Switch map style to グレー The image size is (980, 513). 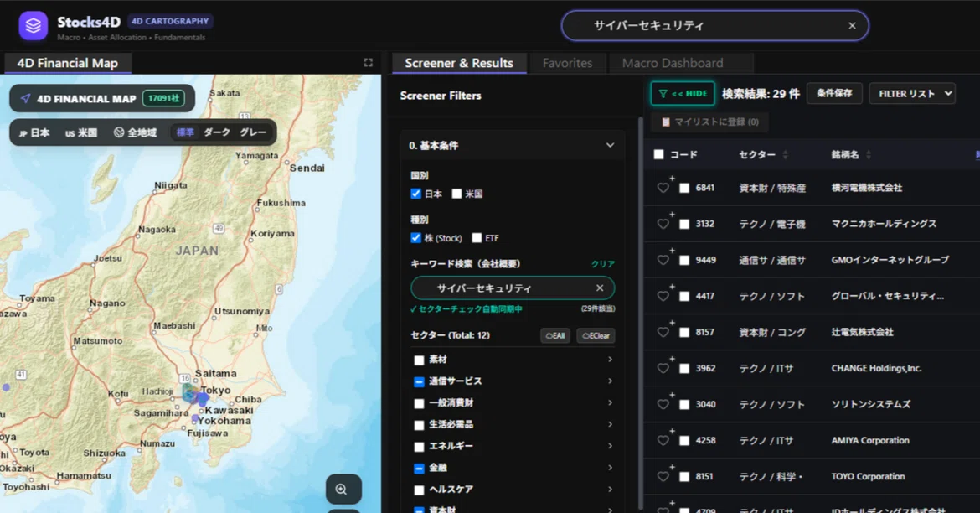(x=253, y=132)
